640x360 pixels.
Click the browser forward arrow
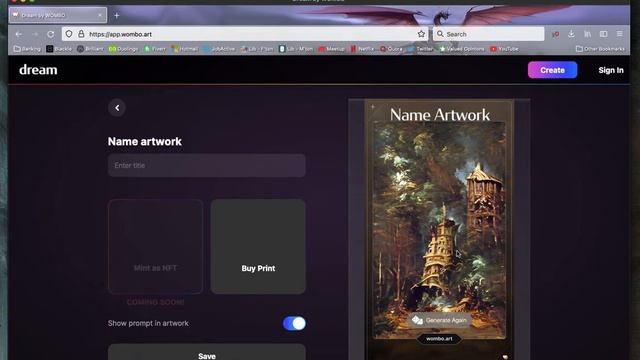35,34
